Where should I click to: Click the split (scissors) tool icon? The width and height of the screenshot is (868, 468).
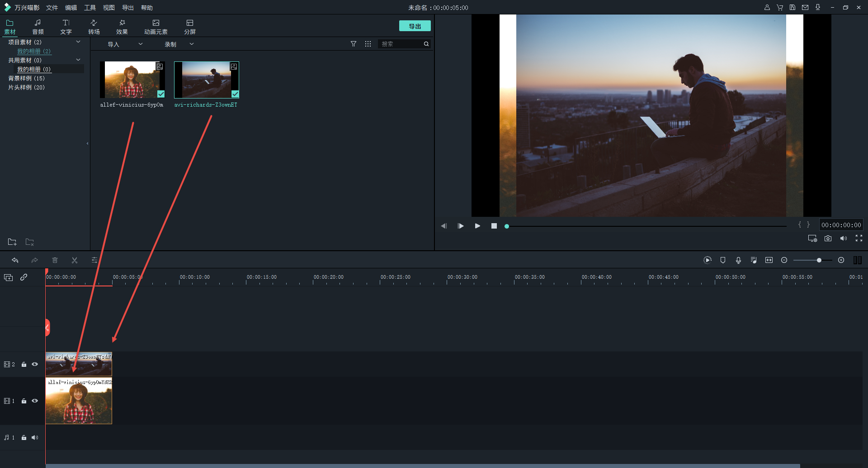coord(75,260)
